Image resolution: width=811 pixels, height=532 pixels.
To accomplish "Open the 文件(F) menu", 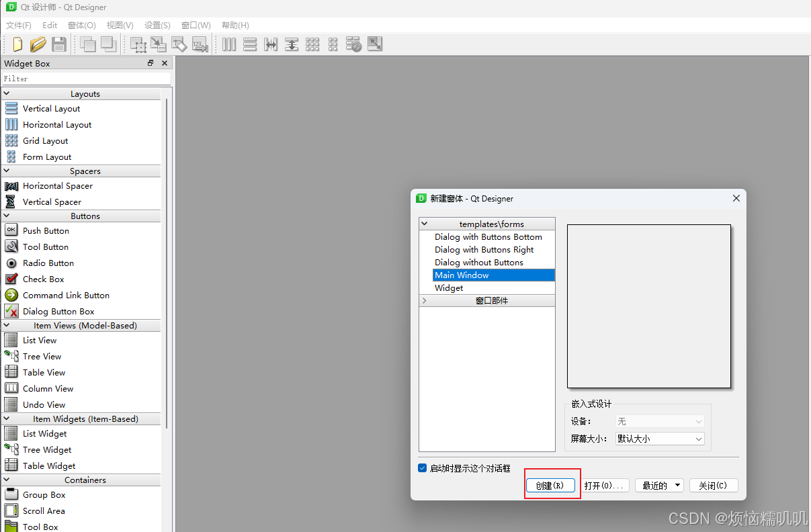I will pos(18,25).
